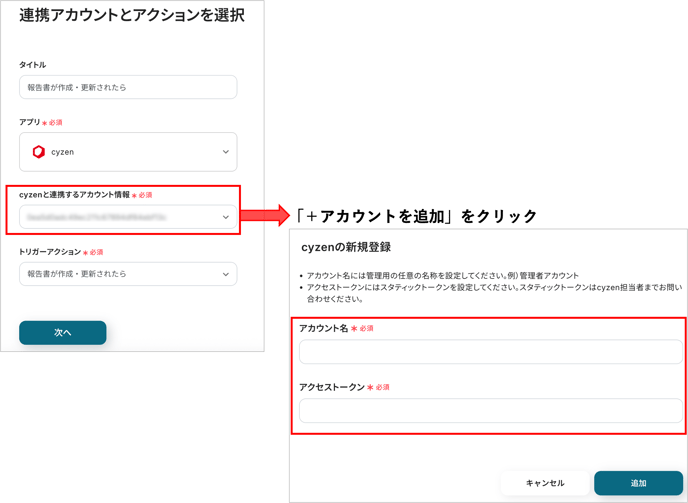
Task: Open the アプリ dropdown showing cyzen
Action: pos(128,152)
